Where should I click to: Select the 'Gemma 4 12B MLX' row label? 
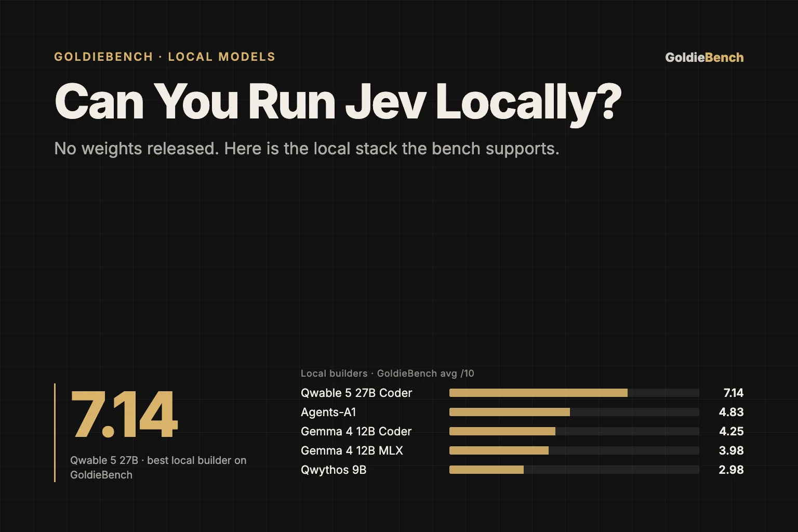[x=352, y=450]
